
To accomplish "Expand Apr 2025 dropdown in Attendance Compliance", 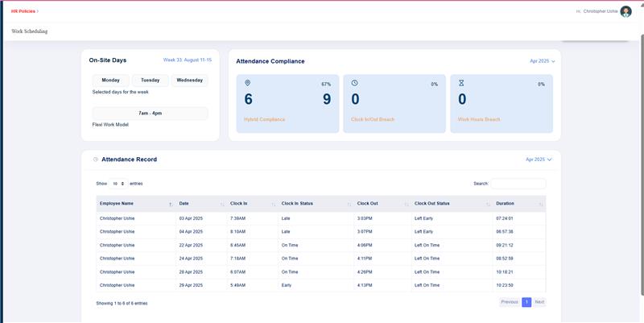I will [542, 61].
